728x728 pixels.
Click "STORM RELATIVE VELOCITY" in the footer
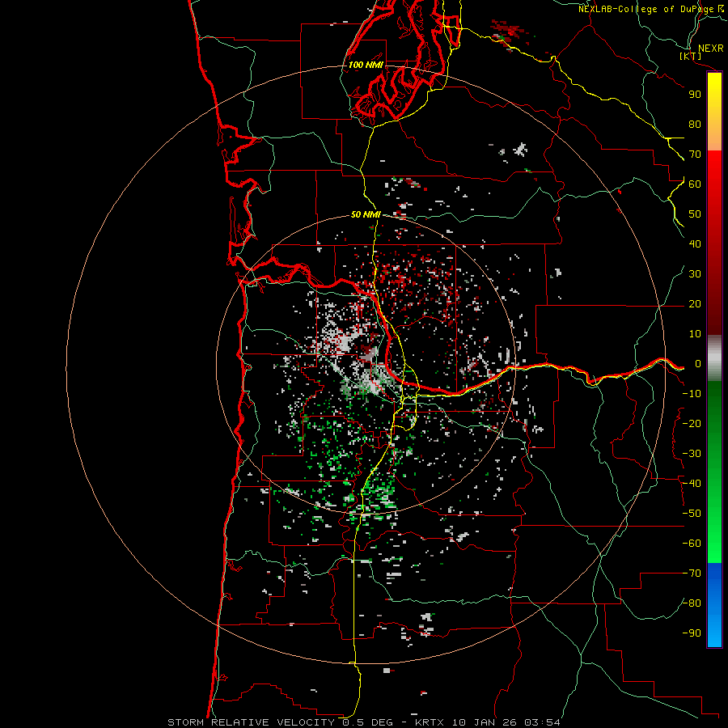coord(251,722)
